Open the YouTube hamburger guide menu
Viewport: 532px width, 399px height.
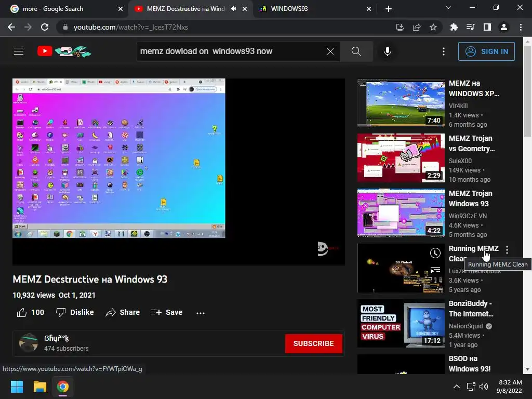click(x=19, y=51)
